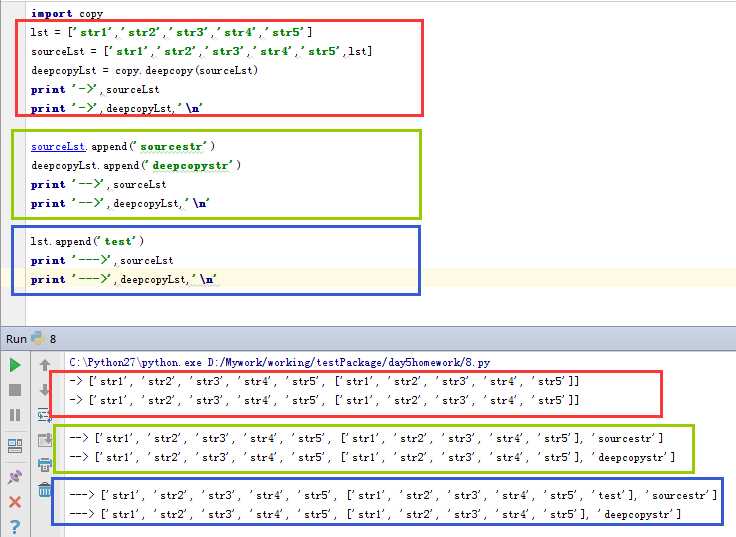Viewport: 736px width, 537px height.
Task: Click the copy.deepcopy(sourceLst) line
Action: 145,70
